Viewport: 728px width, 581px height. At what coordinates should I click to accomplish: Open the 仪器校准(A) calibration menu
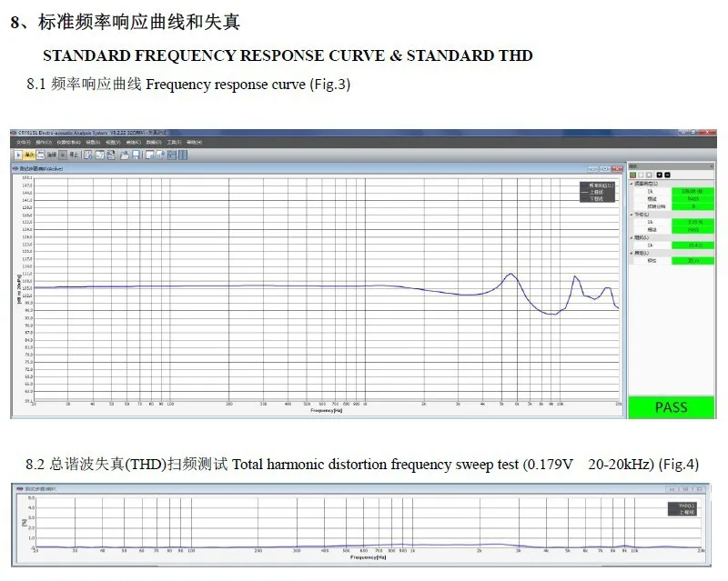pos(69,143)
